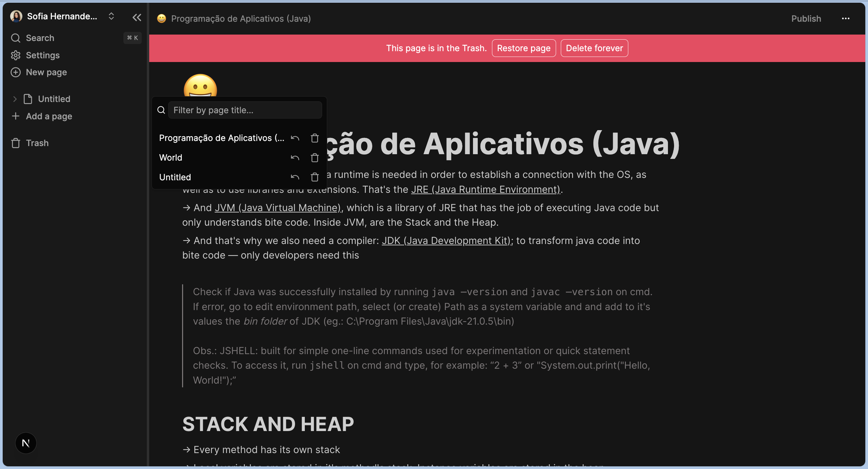
Task: Open the JVM (Java Virtual Machine) link
Action: (x=277, y=208)
